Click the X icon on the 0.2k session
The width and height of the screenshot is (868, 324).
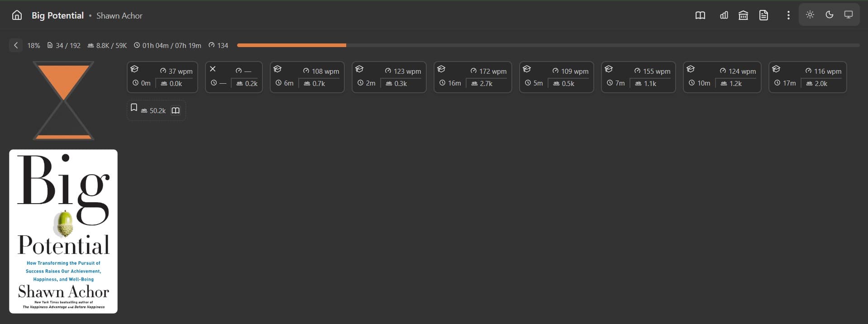pos(213,69)
